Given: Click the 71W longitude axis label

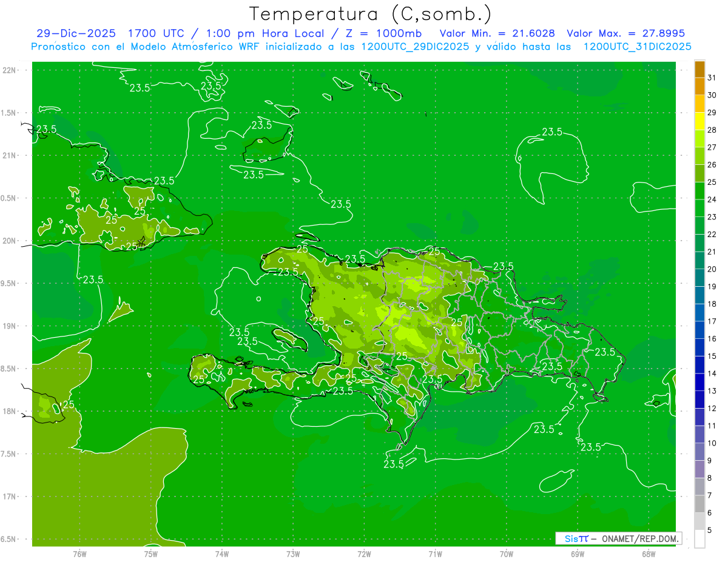Looking at the screenshot, I should (435, 554).
